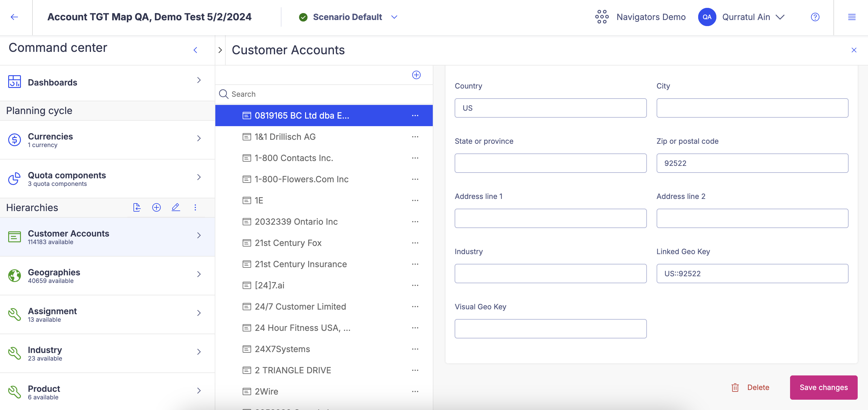Viewport: 868px width, 410px height.
Task: Click Save changes button
Action: (823, 388)
